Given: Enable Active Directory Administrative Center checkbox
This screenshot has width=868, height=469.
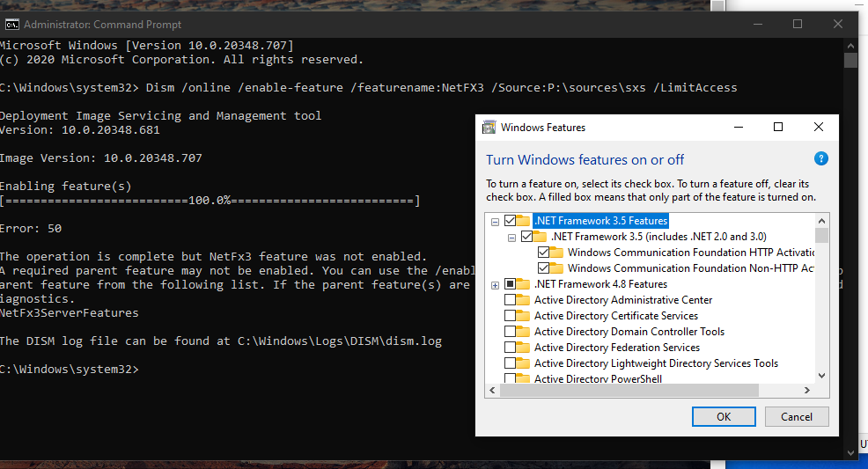Looking at the screenshot, I should pos(510,300).
